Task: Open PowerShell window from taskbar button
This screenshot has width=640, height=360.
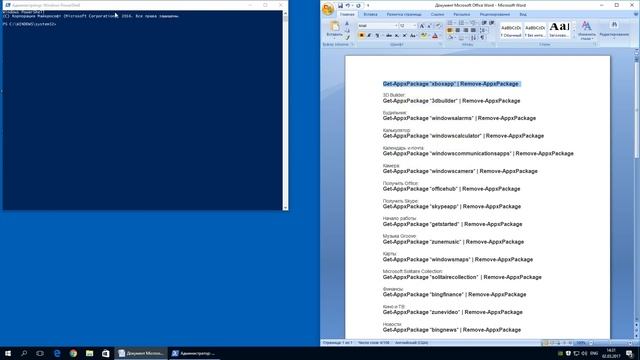Action: (x=193, y=353)
